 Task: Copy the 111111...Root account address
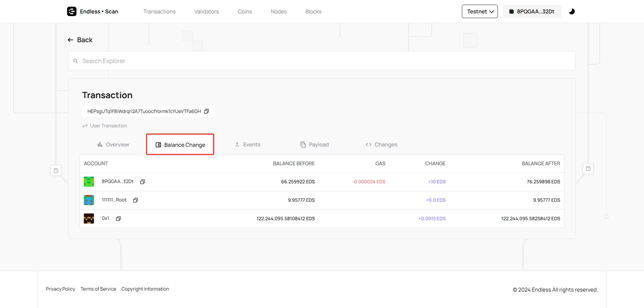coord(135,200)
